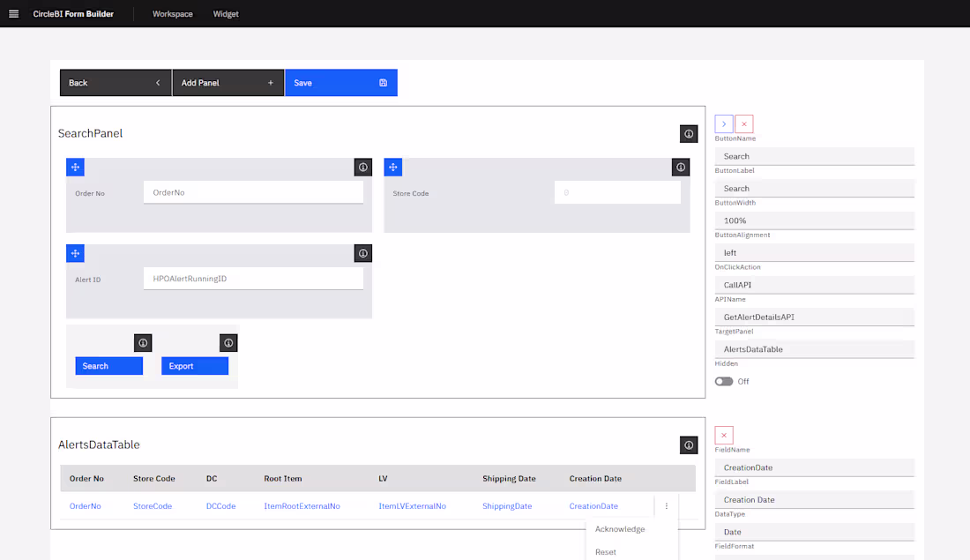Click the red delete icon above FieldName
The width and height of the screenshot is (970, 560).
(x=723, y=435)
